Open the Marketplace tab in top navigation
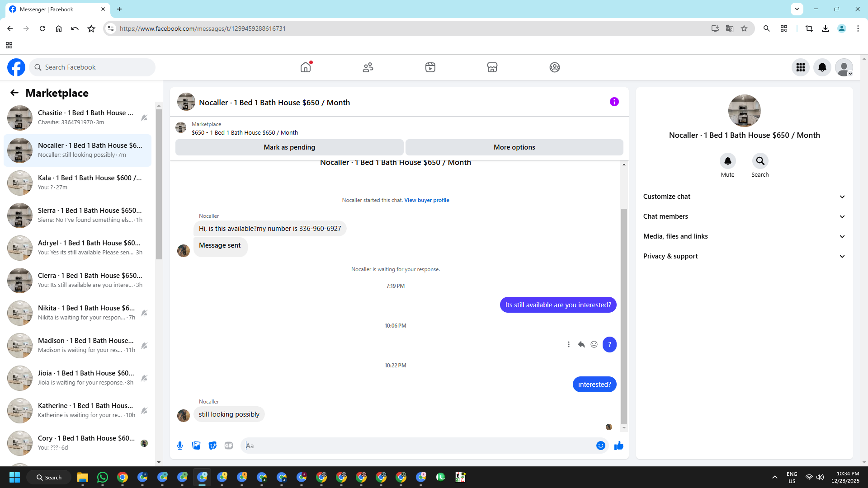Screen dimensions: 868x488 coord(492,67)
